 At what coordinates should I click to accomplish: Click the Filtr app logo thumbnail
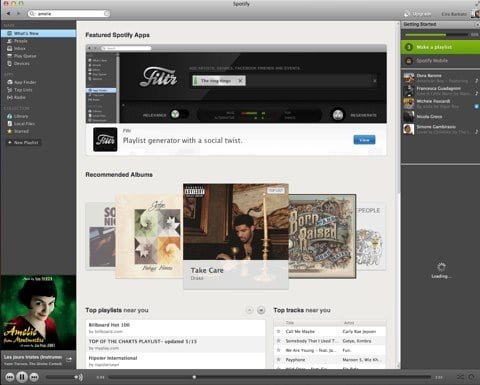coord(105,139)
